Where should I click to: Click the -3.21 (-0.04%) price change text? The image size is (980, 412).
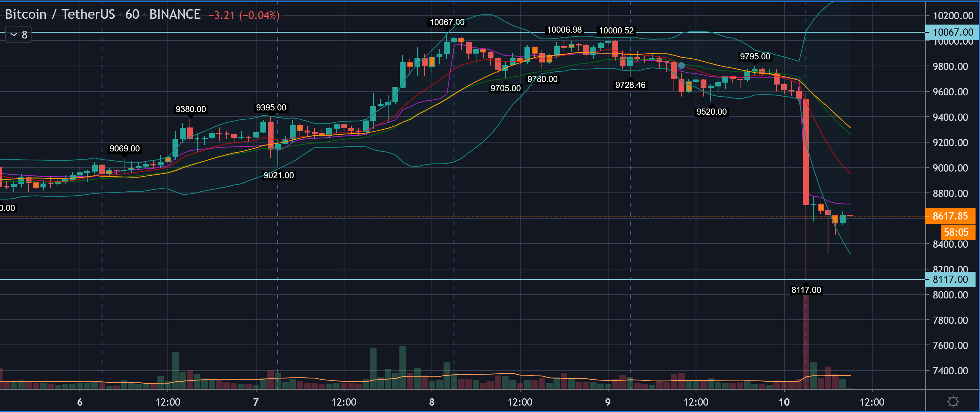(x=244, y=15)
